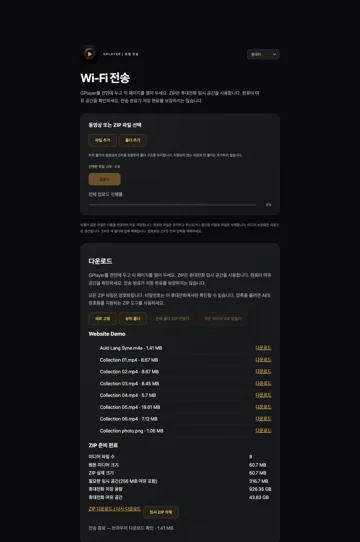
Task: Click the temporary ZIP delete button
Action: point(161,512)
